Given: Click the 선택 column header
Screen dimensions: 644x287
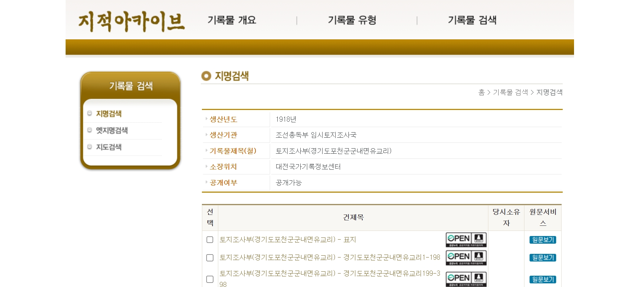Looking at the screenshot, I should [x=210, y=217].
